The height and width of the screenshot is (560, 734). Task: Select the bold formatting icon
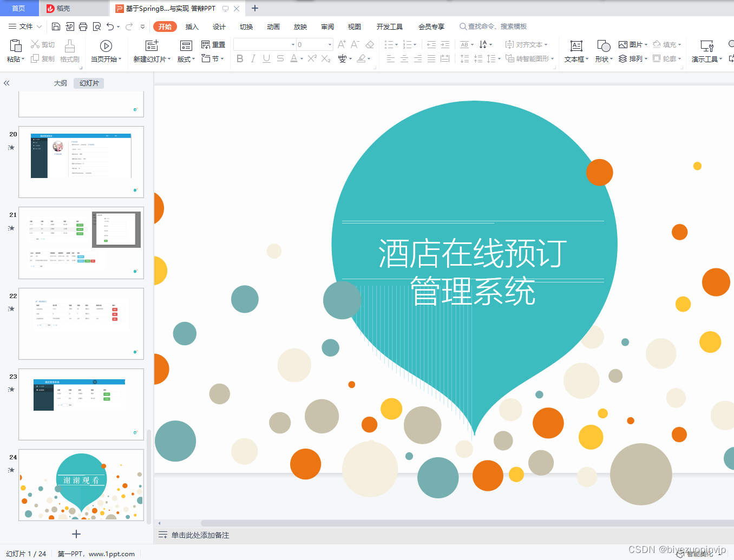240,59
